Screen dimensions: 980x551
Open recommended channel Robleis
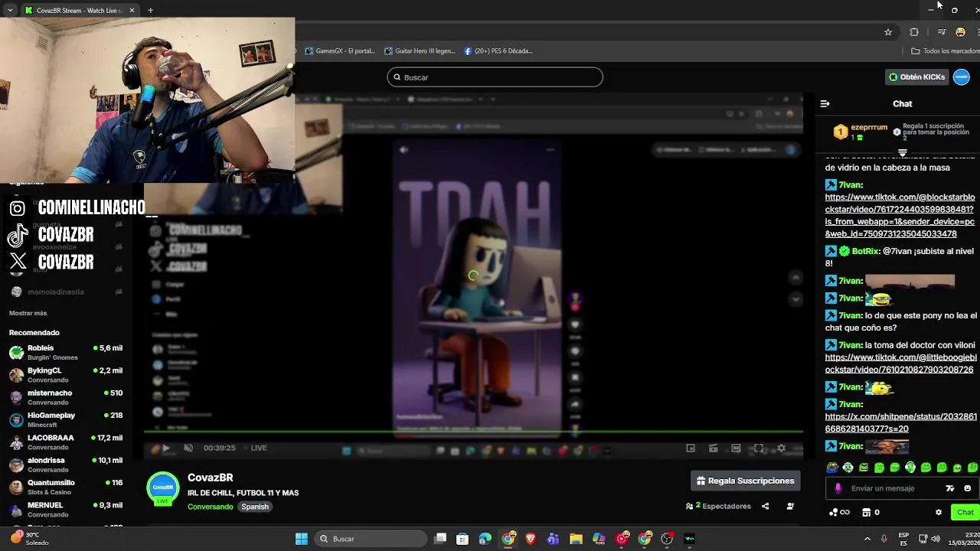point(66,352)
